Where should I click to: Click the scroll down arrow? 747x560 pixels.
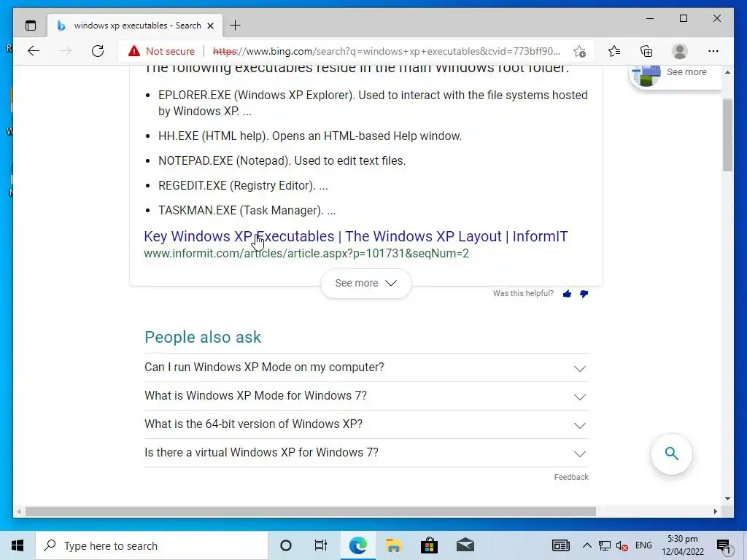point(727,499)
